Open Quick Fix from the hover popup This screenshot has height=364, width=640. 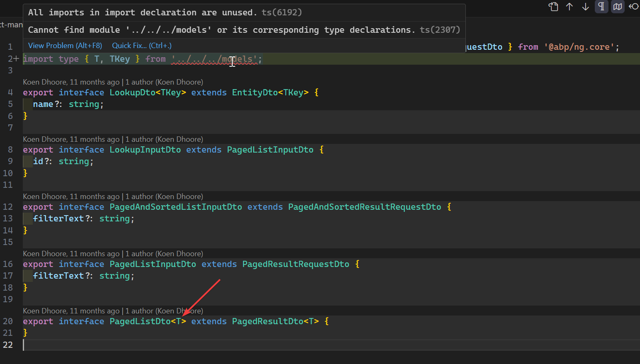(141, 46)
